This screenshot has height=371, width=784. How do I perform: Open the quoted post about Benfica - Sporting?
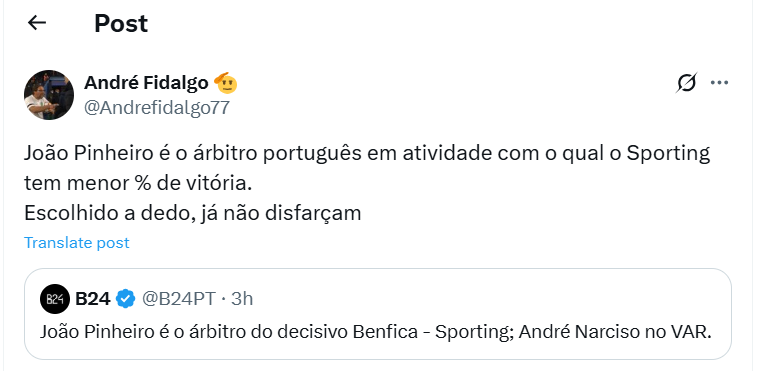click(378, 314)
